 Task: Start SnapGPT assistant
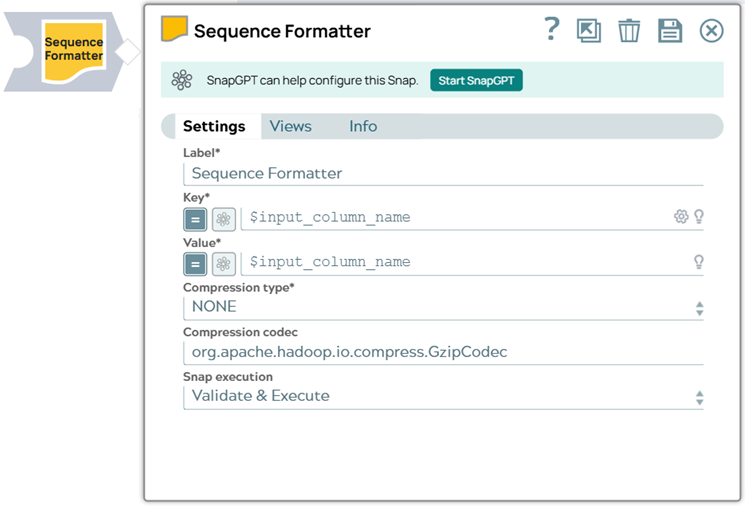point(476,80)
